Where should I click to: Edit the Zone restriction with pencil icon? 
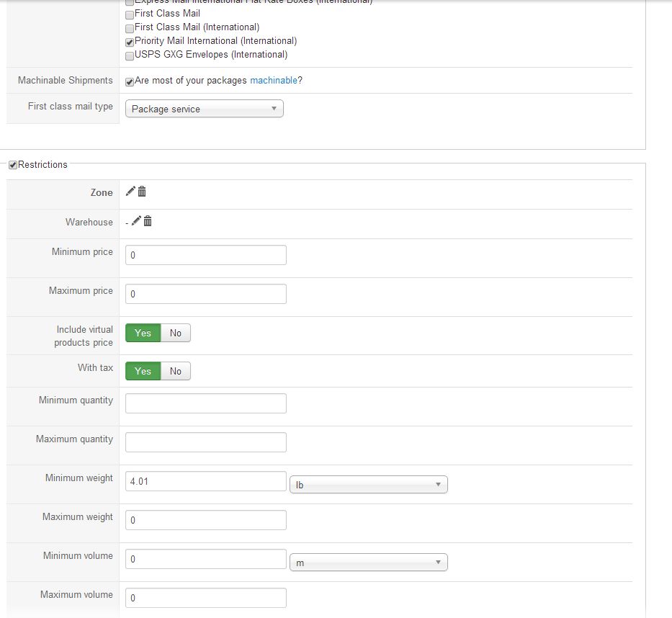pyautogui.click(x=130, y=191)
